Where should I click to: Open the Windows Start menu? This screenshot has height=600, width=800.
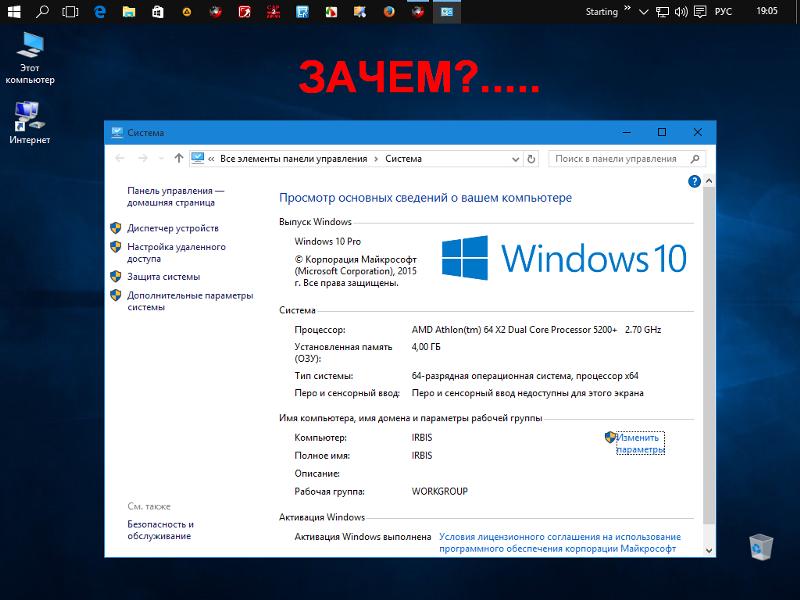coord(14,11)
